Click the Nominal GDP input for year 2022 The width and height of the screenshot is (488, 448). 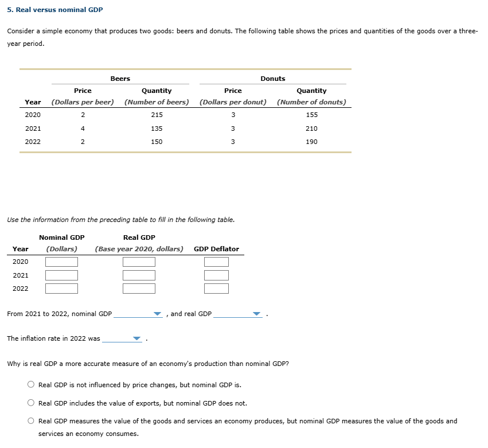(61, 289)
